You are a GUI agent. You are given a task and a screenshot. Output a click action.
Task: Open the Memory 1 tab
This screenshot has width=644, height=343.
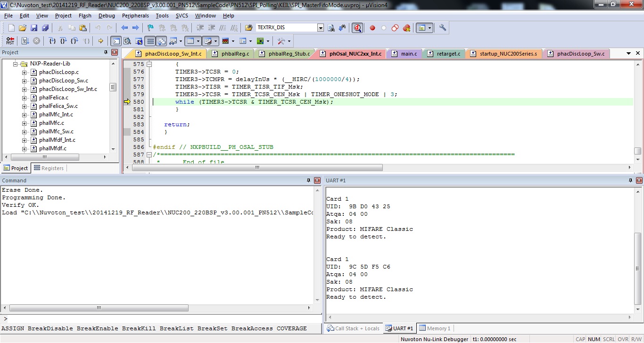coord(435,328)
